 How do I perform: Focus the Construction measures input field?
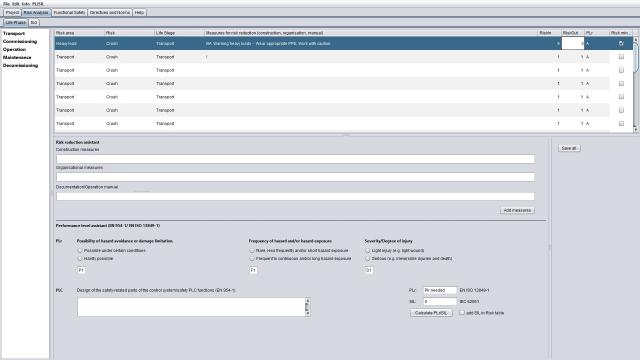point(295,159)
